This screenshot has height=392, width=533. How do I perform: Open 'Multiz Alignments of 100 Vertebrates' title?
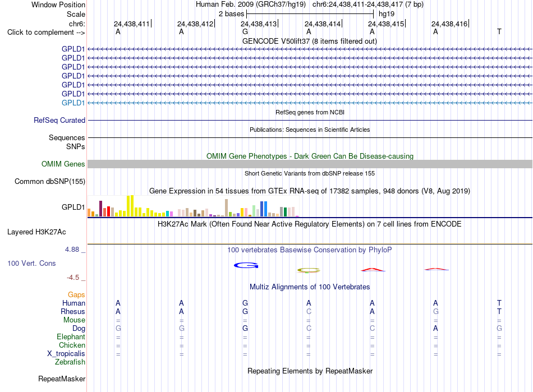(x=310, y=287)
